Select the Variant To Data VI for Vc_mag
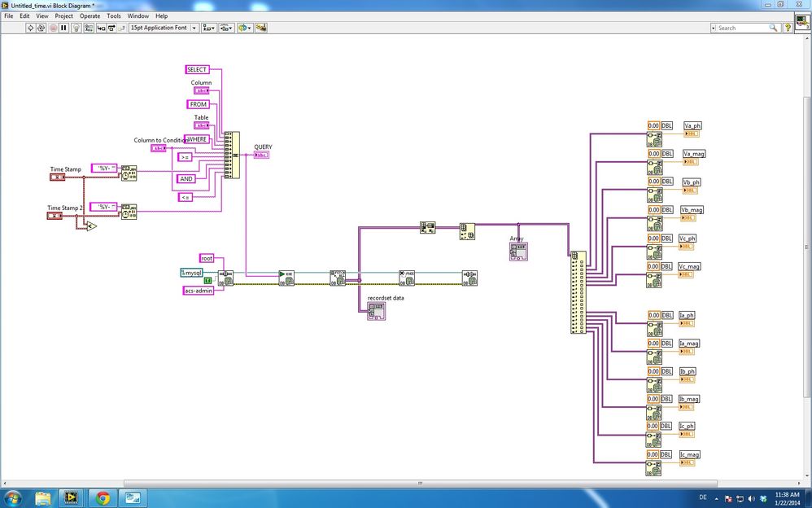Screen dimensions: 812x508 pos(654,280)
